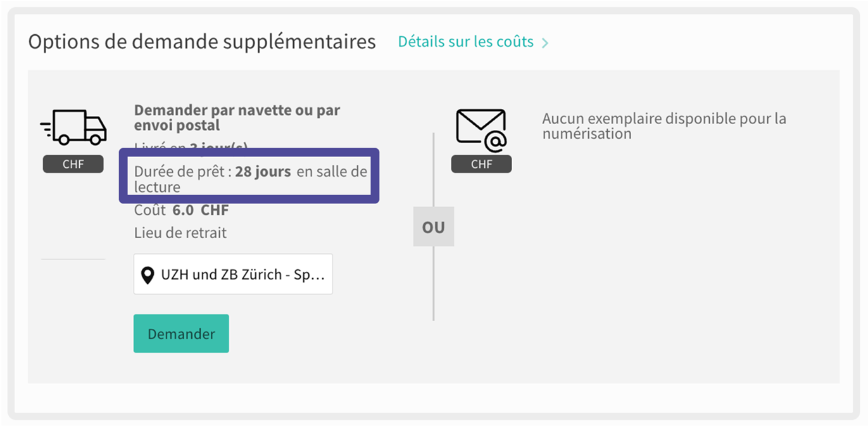868x427 pixels.
Task: Select the Demander par navette option title
Action: click(237, 118)
